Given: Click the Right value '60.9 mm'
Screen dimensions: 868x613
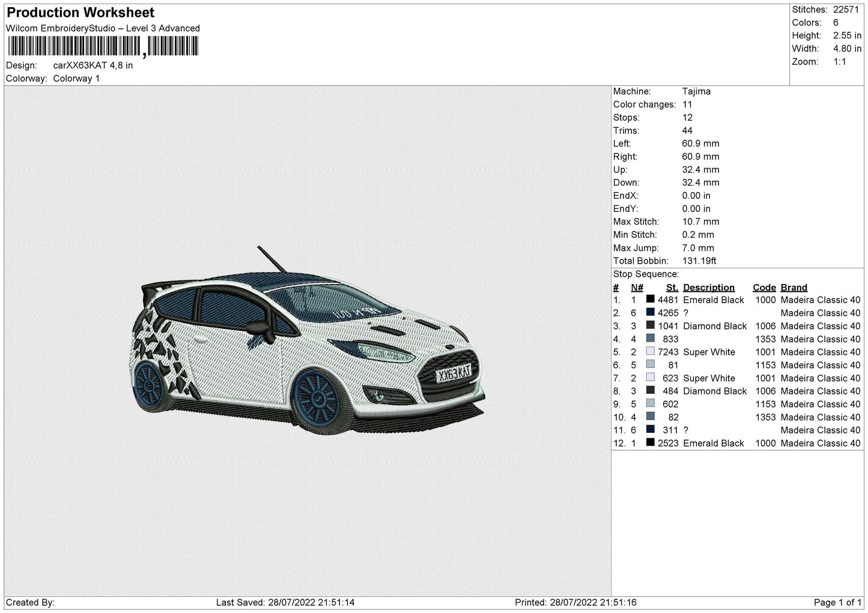Looking at the screenshot, I should (700, 157).
